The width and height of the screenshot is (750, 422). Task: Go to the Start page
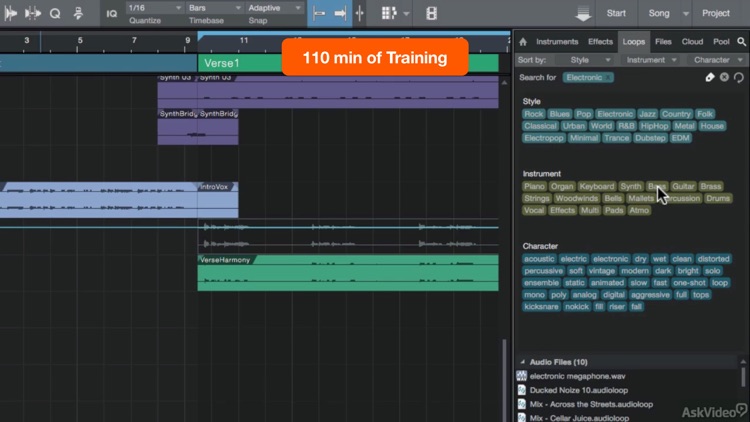click(x=616, y=13)
